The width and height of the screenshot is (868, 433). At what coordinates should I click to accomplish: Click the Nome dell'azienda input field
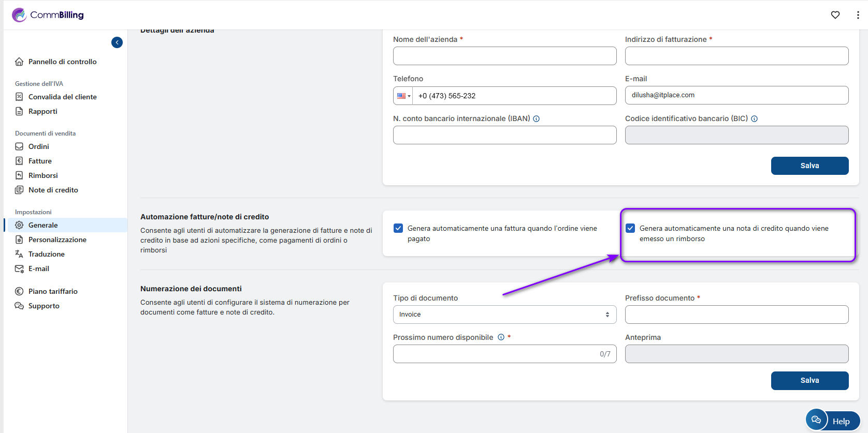tap(504, 56)
